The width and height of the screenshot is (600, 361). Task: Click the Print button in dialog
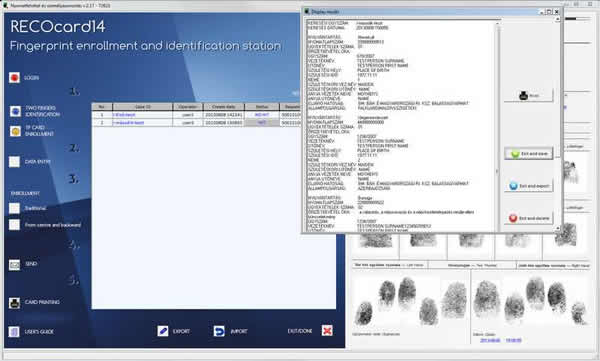528,95
